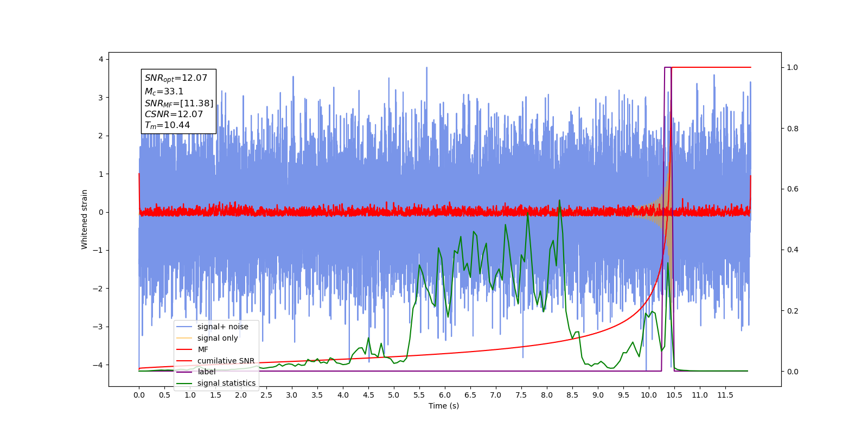Click the SNR_opt=12.07 annotation text

(176, 79)
